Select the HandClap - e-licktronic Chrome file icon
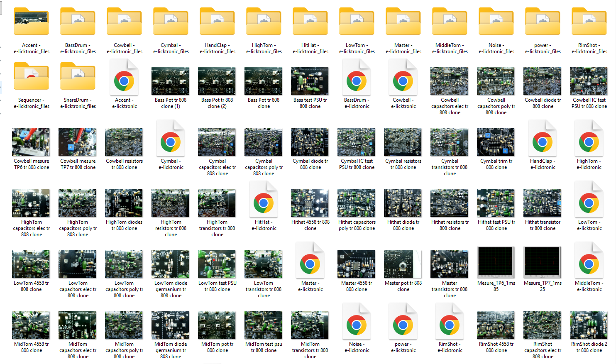 pos(543,138)
